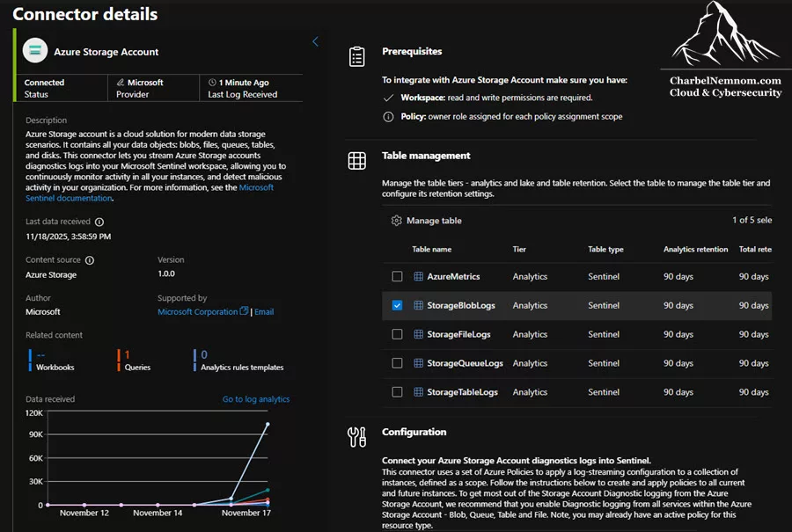
Task: Click the external link icon after Microsoft Corporation
Action: (244, 311)
